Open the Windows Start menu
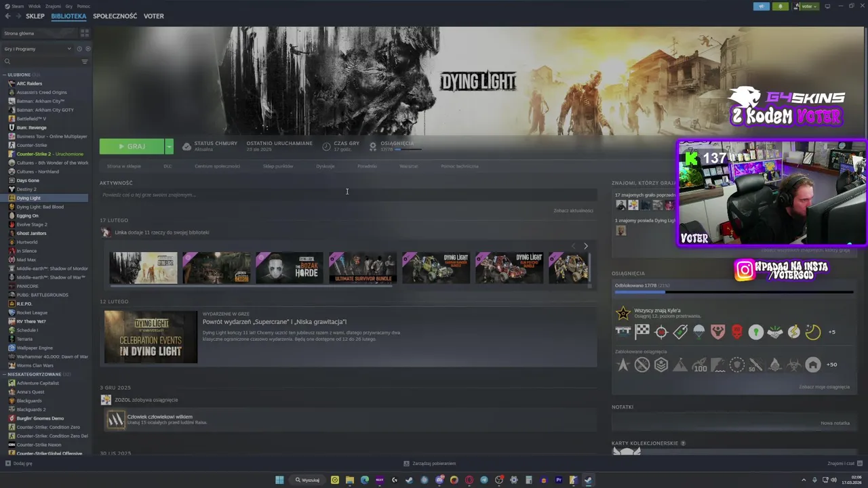 click(x=279, y=480)
